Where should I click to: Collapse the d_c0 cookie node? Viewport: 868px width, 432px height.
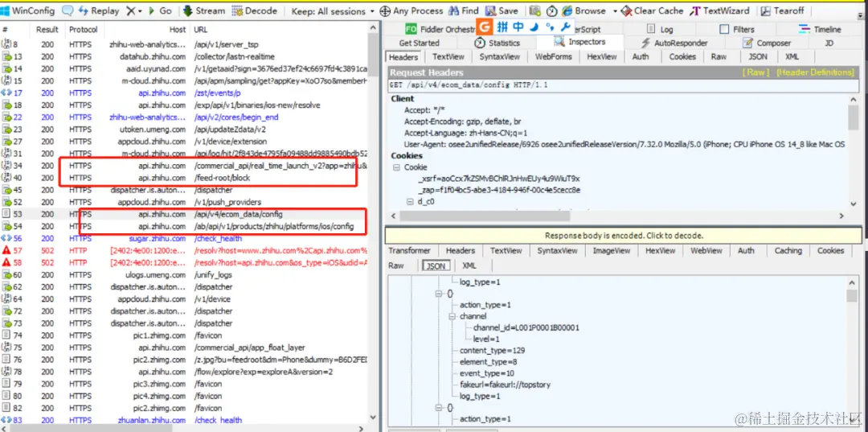[410, 202]
